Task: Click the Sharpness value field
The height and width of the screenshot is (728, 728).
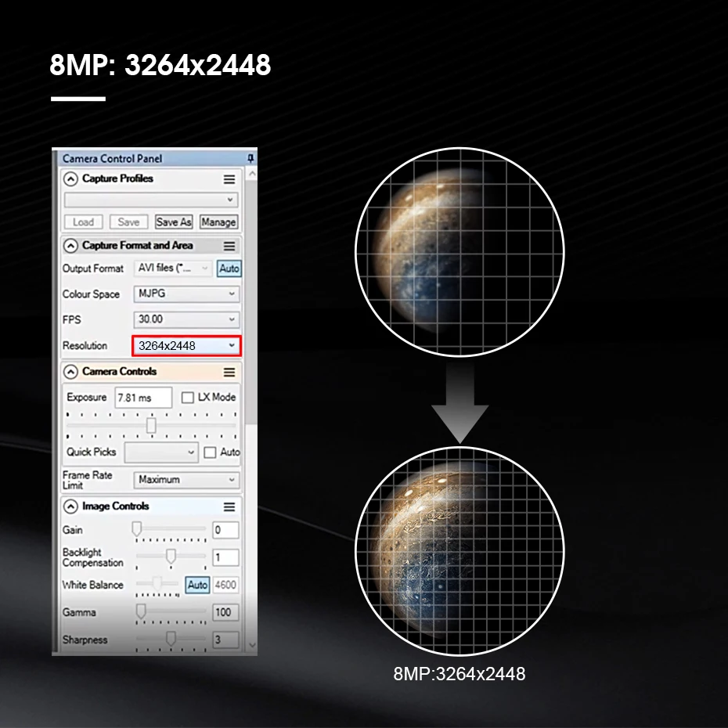Action: tap(225, 640)
